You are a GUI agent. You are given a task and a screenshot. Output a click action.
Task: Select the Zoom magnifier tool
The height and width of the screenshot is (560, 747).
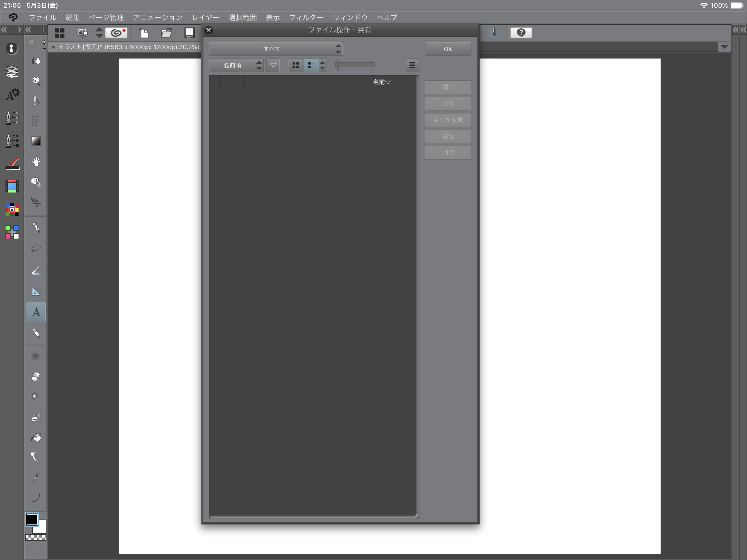coord(36,81)
